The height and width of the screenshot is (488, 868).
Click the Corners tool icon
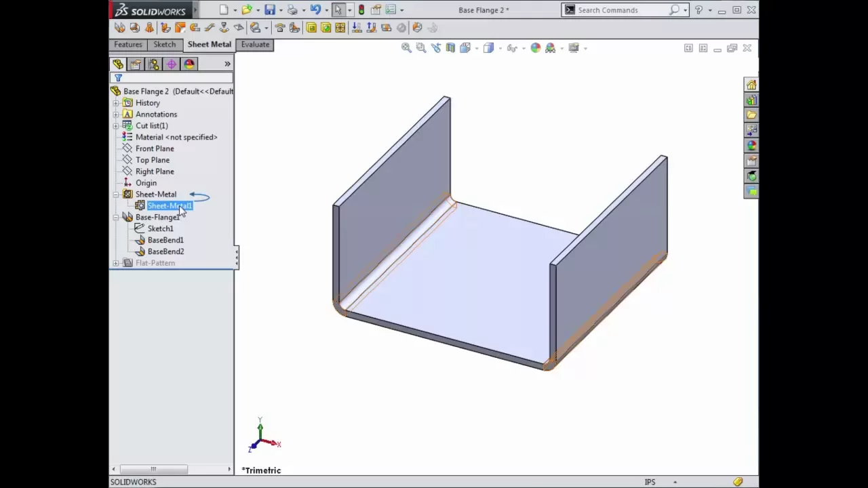click(x=255, y=28)
